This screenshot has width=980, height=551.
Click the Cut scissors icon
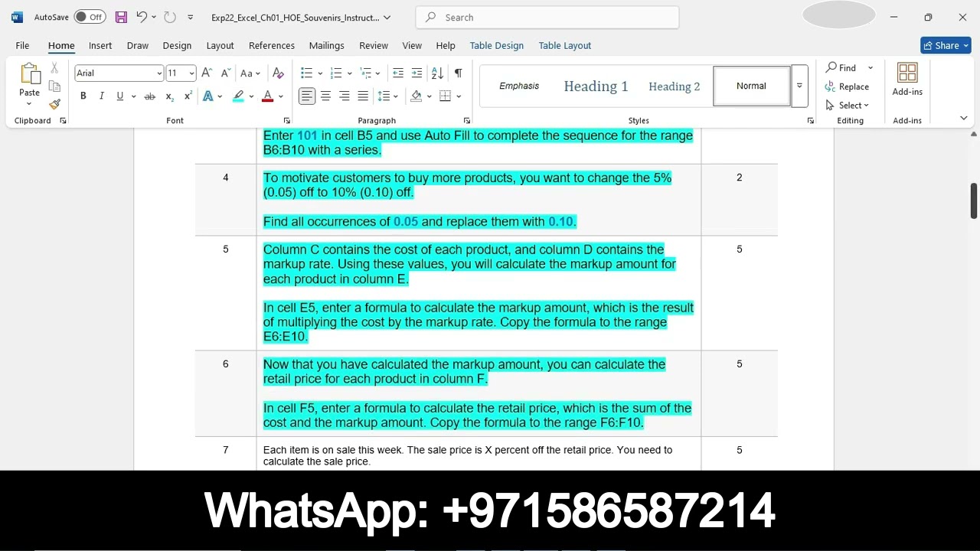(54, 68)
